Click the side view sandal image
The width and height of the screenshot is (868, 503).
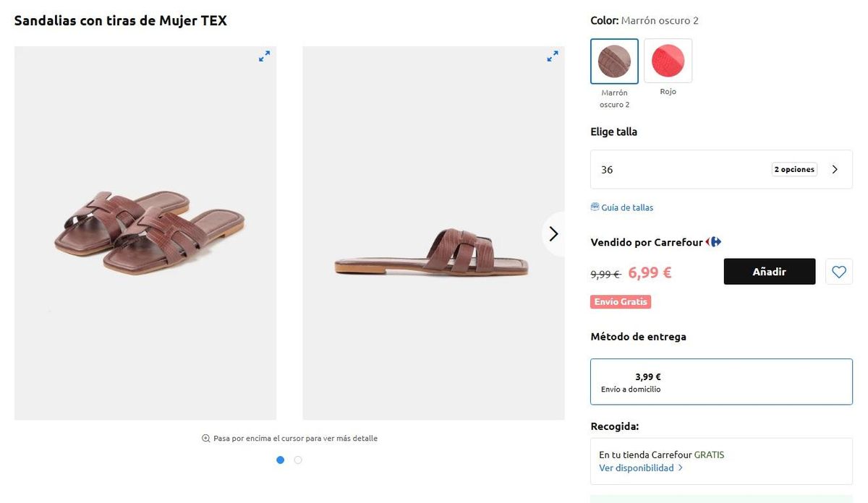click(x=433, y=233)
